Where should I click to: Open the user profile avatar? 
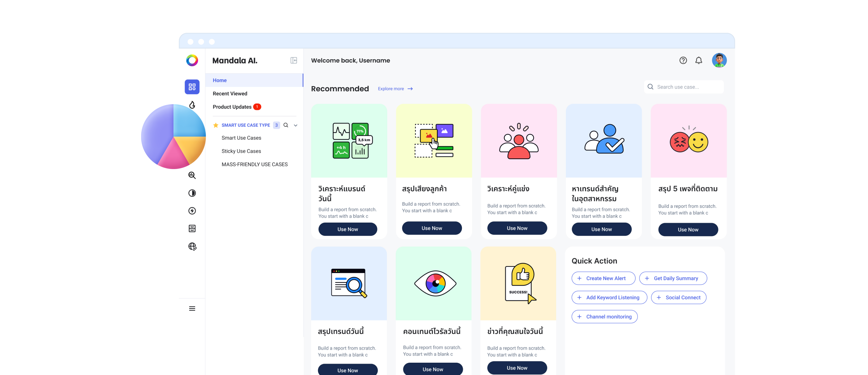719,60
